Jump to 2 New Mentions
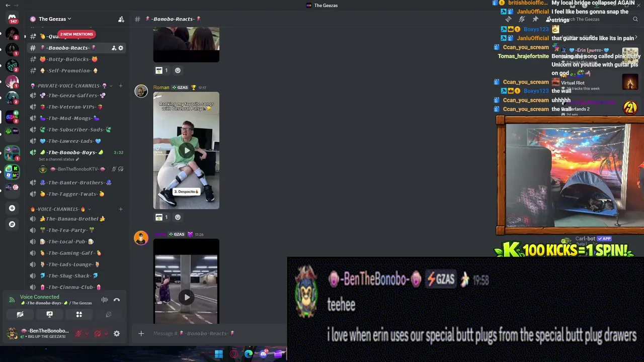 coord(76,34)
